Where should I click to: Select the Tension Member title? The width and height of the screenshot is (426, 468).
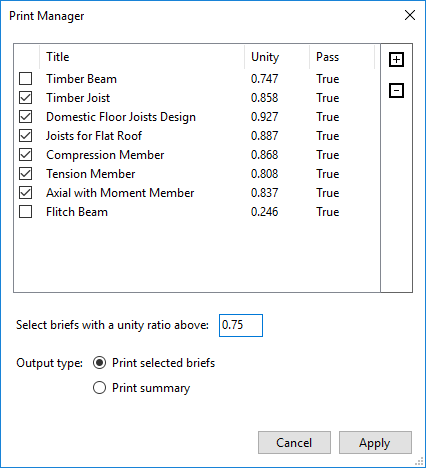coord(90,174)
